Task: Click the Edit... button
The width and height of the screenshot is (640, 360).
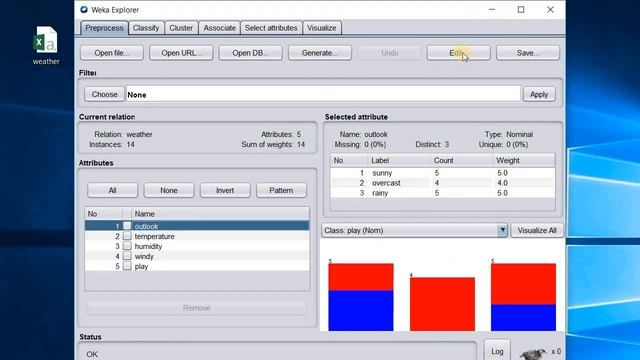Action: 458,53
